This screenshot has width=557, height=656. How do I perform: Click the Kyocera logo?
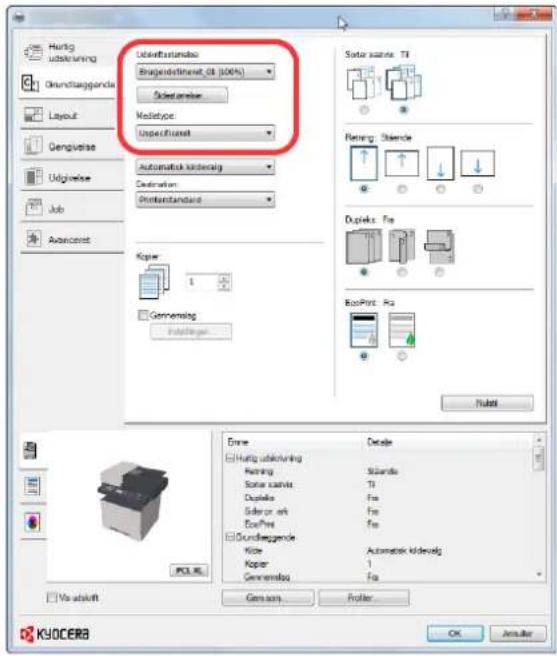click(x=55, y=634)
